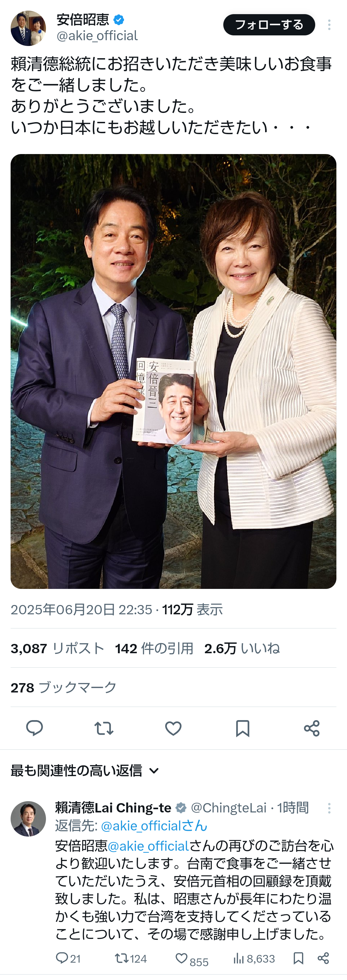
Task: Share the main post via share icon
Action: click(312, 728)
